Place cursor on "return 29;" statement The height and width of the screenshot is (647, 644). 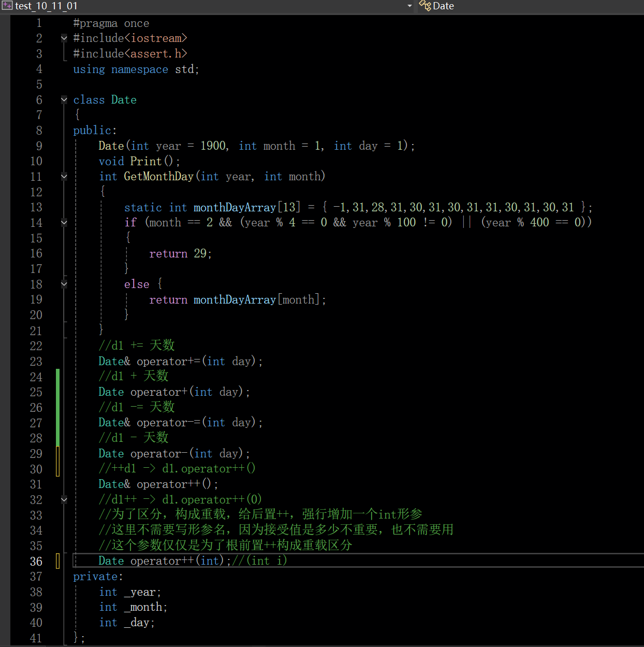tap(180, 253)
